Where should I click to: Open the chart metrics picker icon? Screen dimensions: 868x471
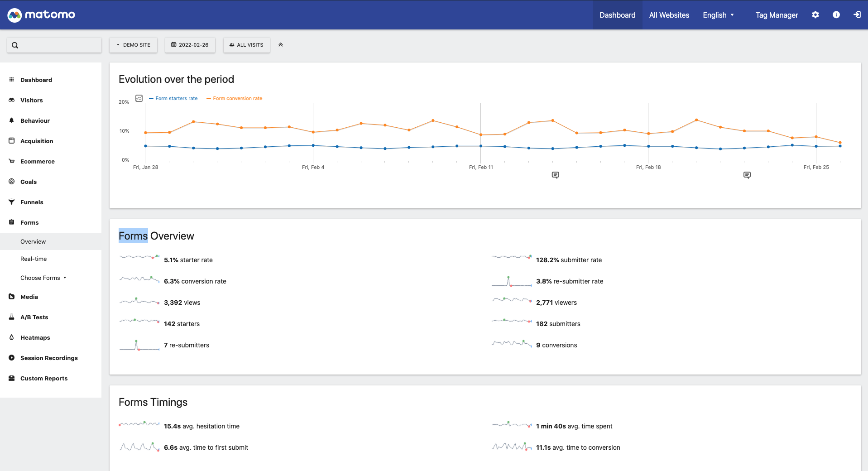139,98
